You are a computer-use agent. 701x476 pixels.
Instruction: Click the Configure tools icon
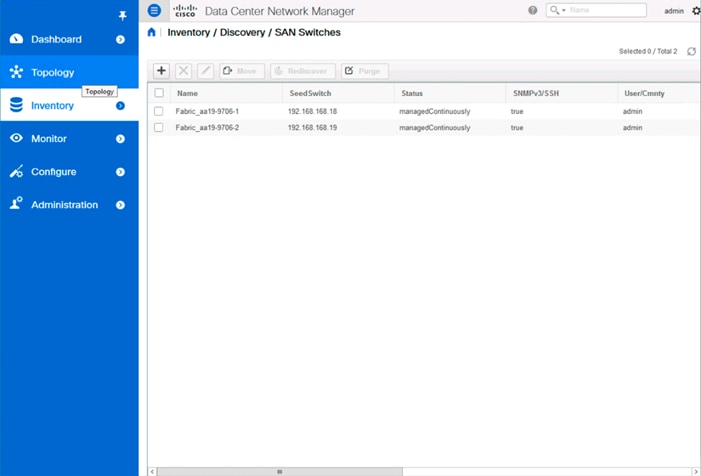pyautogui.click(x=17, y=171)
